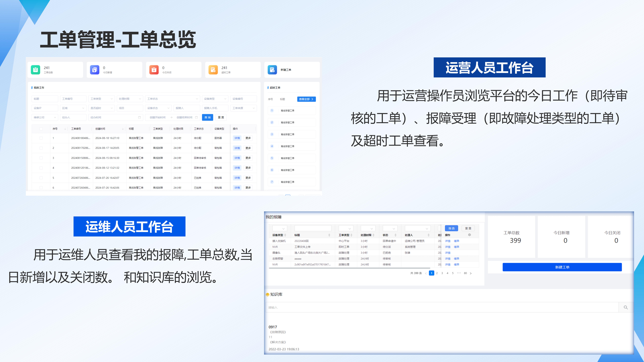Viewport: 644px width, 362px height.
Task: Sort 我的报障 by 处理人 column
Action: coord(428,235)
